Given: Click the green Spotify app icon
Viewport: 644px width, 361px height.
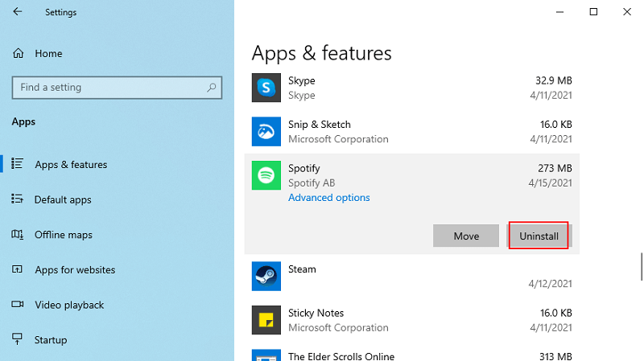Looking at the screenshot, I should pyautogui.click(x=266, y=175).
